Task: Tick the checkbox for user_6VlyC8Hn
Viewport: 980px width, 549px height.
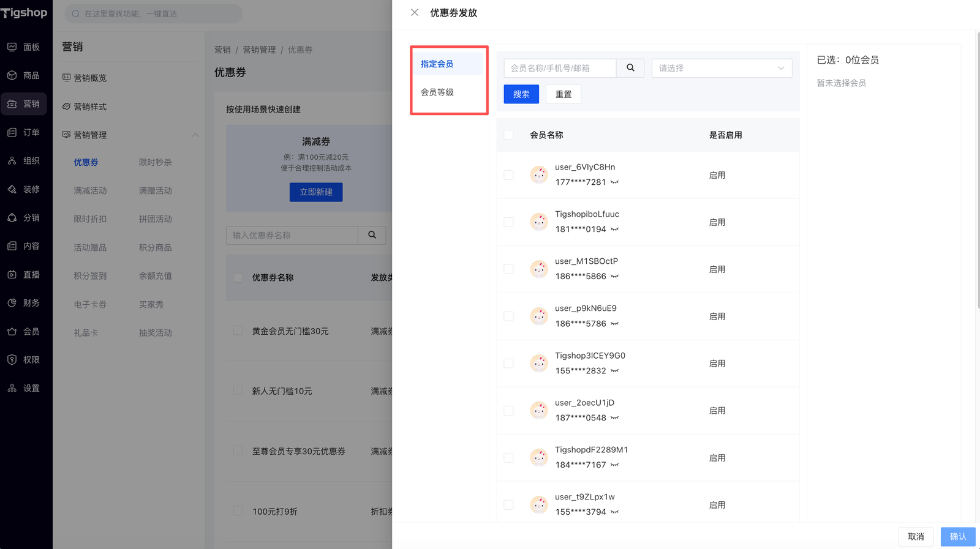Action: click(x=508, y=175)
